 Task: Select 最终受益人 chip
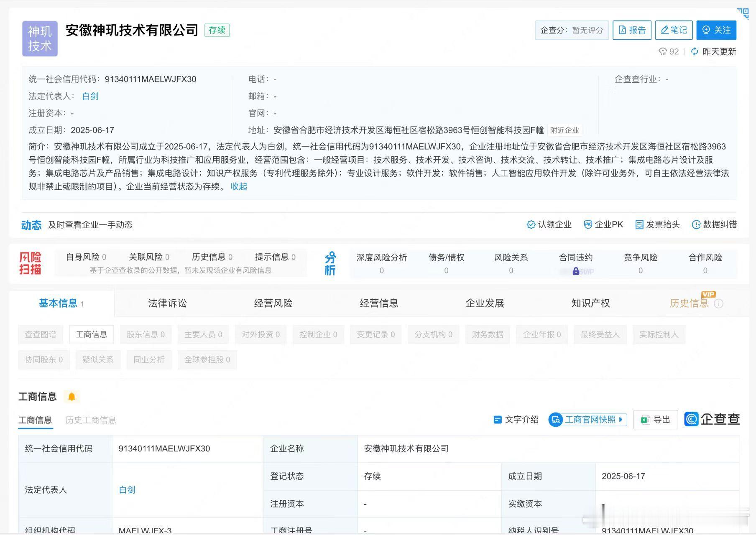pos(600,334)
